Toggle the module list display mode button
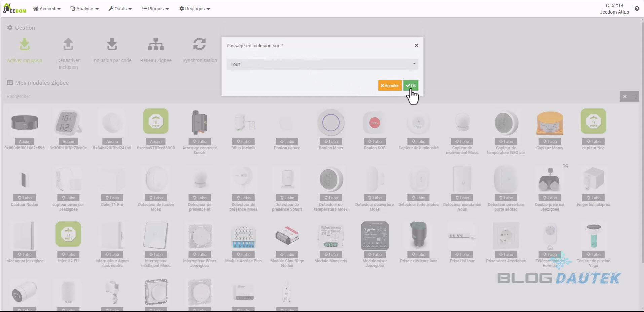Viewport: 644px width, 312px height. click(x=634, y=97)
